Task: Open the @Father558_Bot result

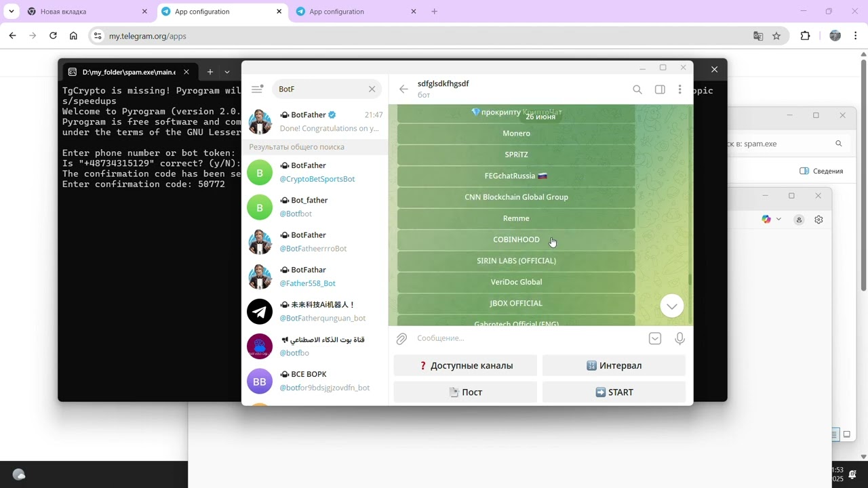Action: [x=315, y=277]
